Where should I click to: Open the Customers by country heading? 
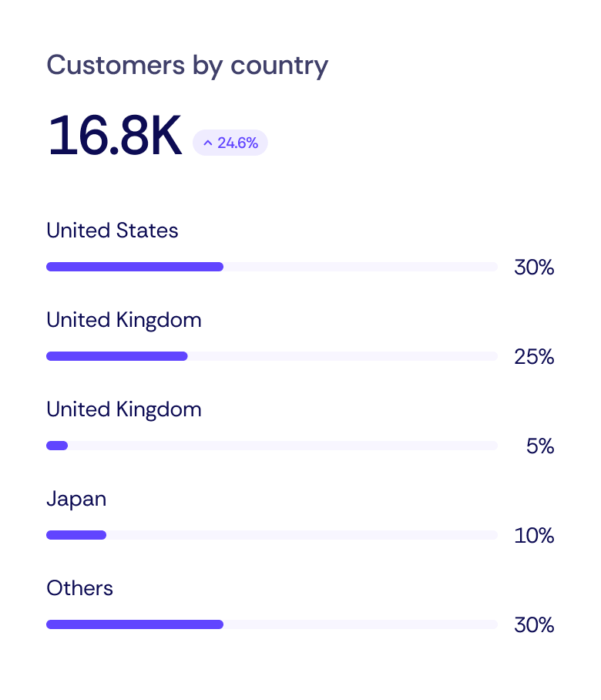point(187,66)
